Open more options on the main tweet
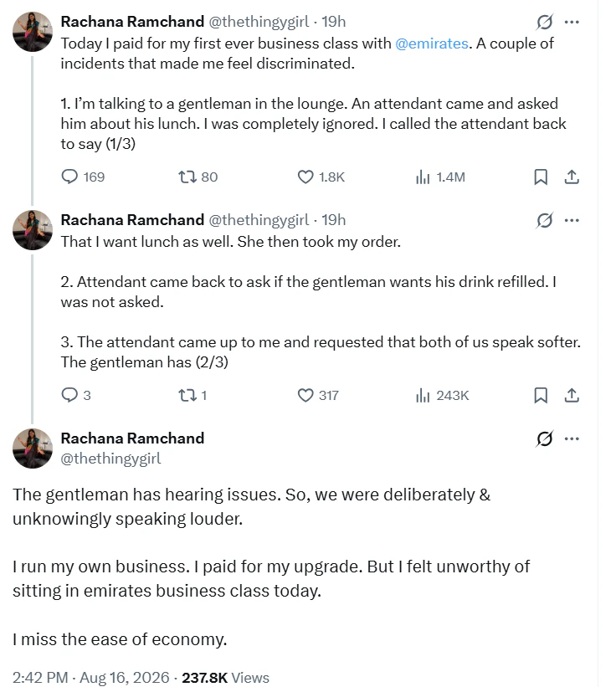 pyautogui.click(x=572, y=438)
